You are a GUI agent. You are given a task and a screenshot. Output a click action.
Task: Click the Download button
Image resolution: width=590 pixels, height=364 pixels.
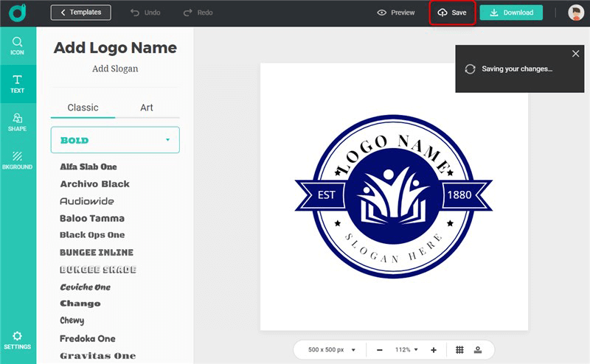[511, 13]
